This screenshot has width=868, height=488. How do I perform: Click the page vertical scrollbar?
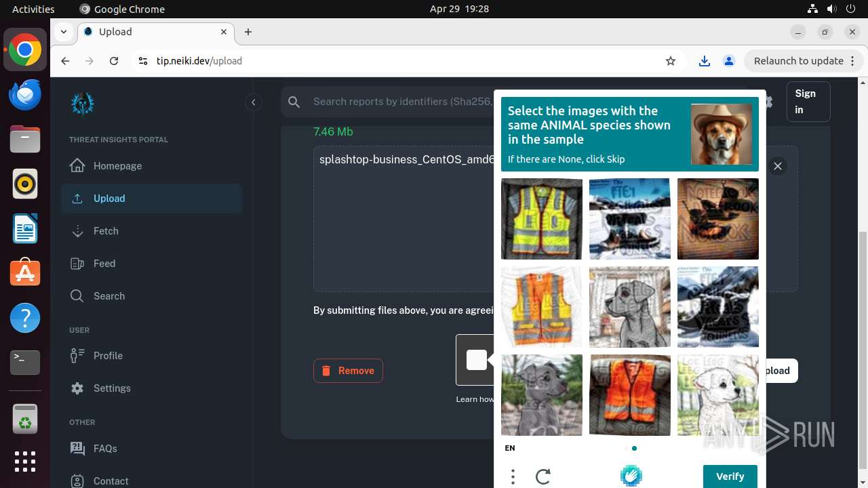[863, 350]
